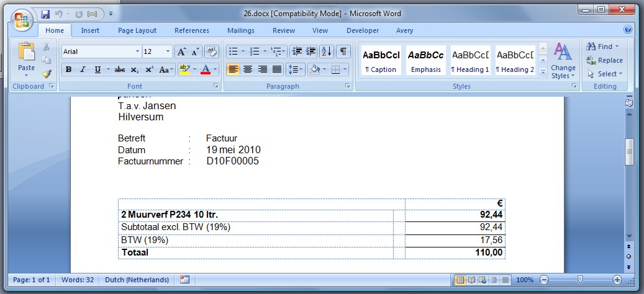Switch to the Page Layout tab

(x=137, y=30)
